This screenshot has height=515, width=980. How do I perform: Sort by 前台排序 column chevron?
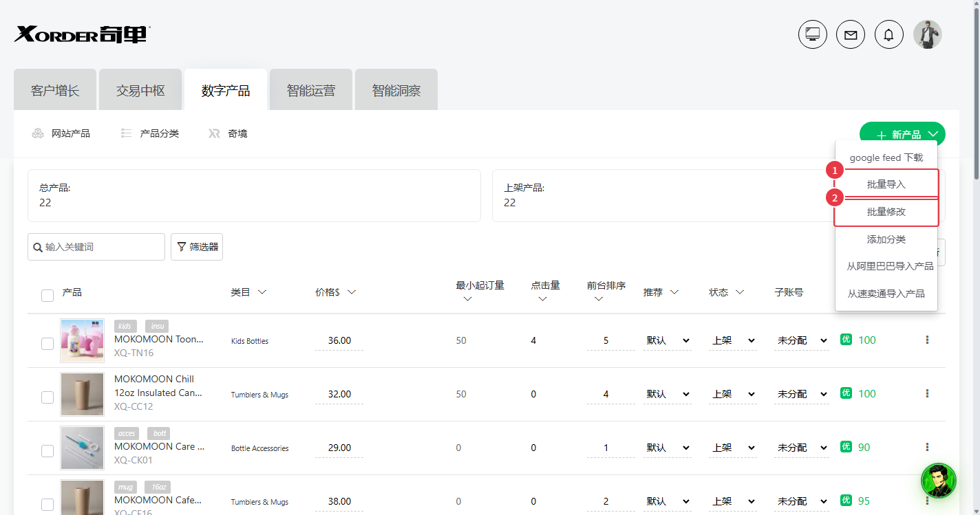[599, 299]
